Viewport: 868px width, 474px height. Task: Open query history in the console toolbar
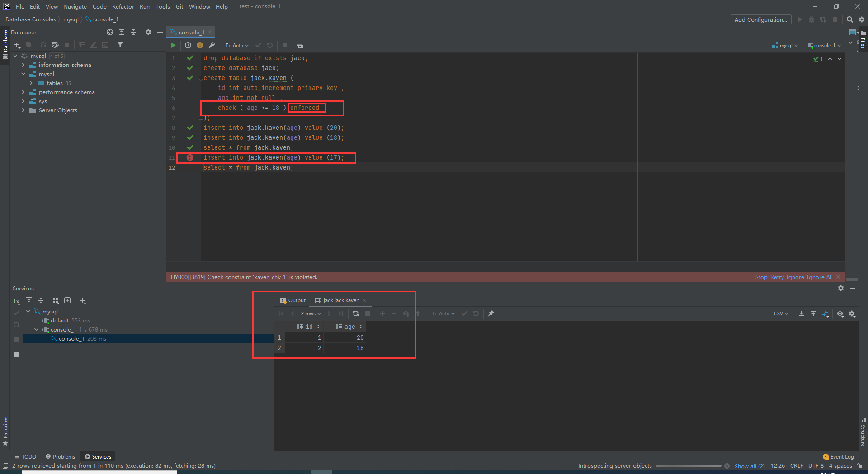point(188,45)
